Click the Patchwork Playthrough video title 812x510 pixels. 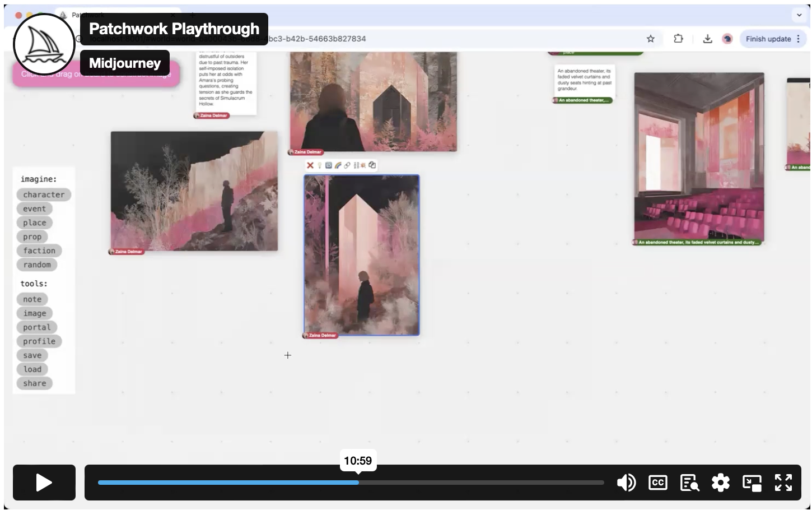(x=174, y=29)
